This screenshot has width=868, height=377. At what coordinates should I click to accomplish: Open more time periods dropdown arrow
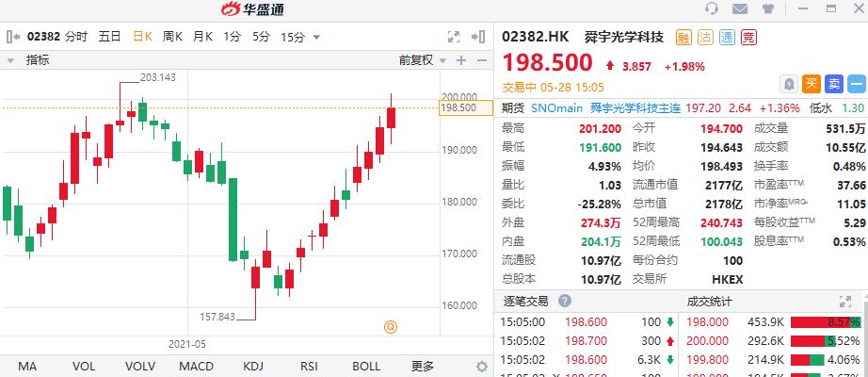[316, 38]
